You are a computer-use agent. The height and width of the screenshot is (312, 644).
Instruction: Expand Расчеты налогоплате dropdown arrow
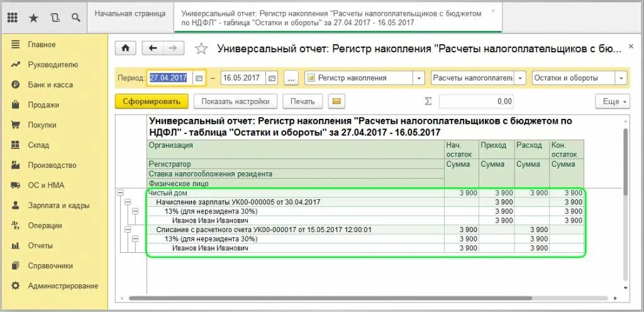click(x=520, y=78)
